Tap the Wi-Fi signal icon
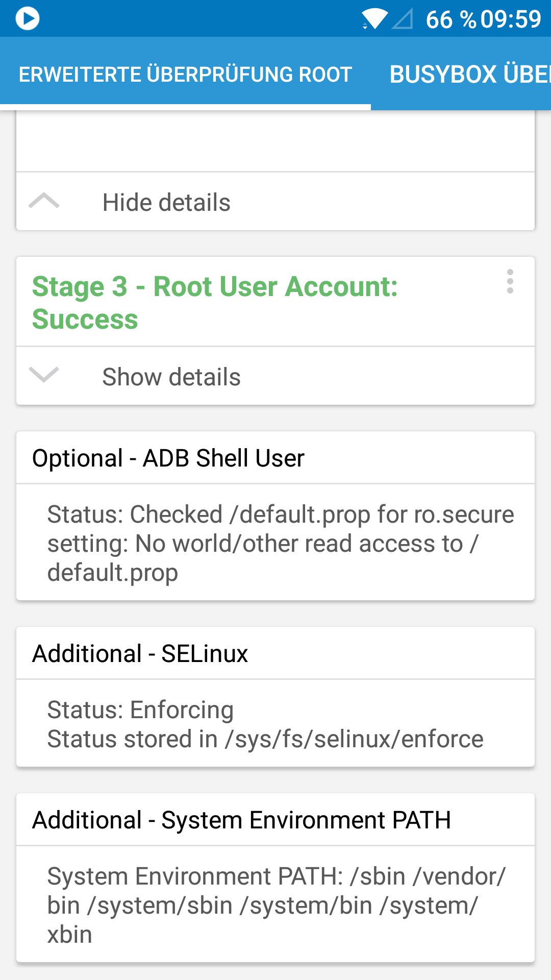 (x=375, y=19)
